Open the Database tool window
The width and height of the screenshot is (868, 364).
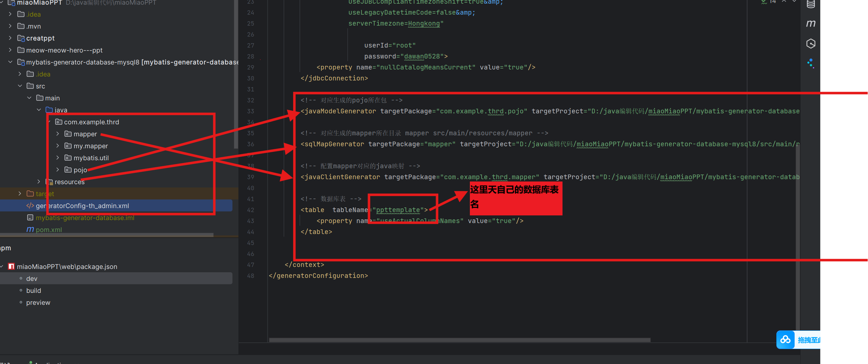tap(811, 4)
